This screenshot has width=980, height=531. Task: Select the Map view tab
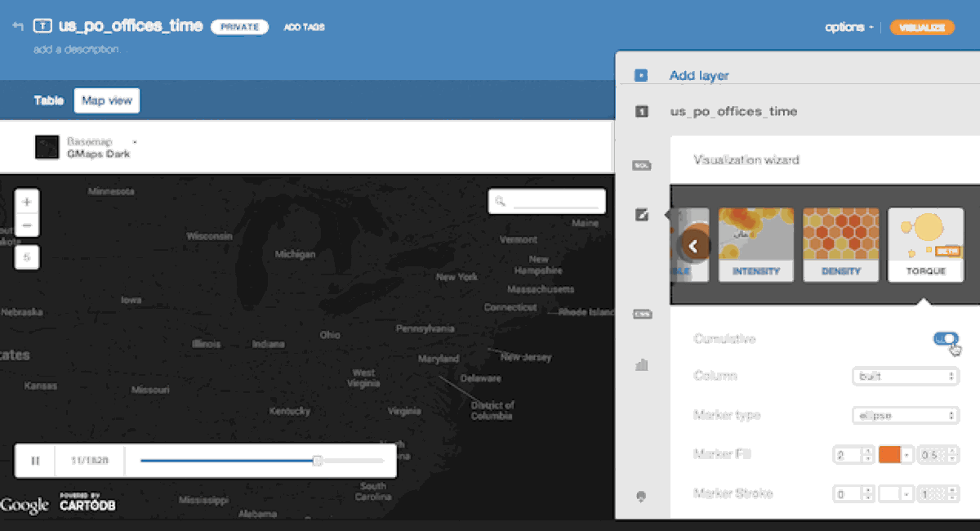pos(106,100)
